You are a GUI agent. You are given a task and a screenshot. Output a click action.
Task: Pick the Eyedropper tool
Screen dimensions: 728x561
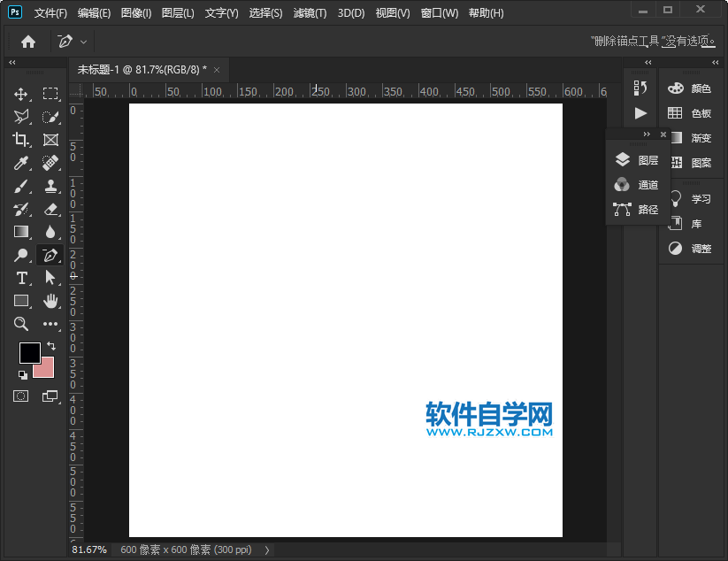point(21,163)
